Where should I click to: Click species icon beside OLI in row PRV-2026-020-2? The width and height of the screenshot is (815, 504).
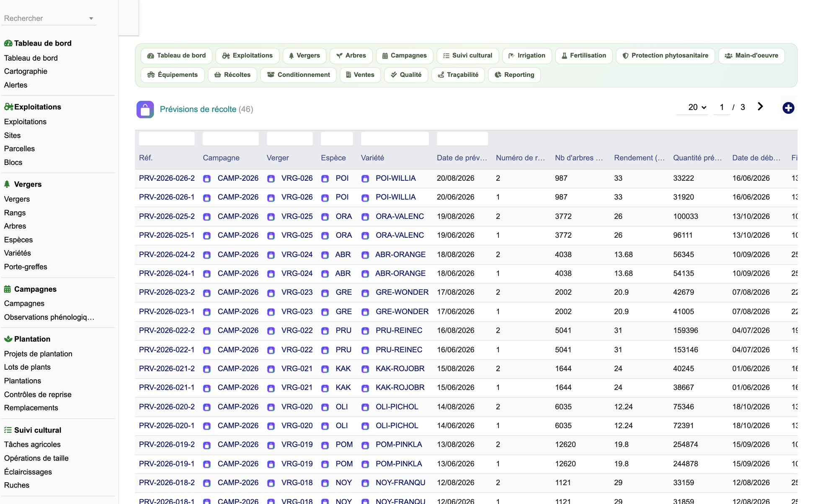pyautogui.click(x=325, y=407)
